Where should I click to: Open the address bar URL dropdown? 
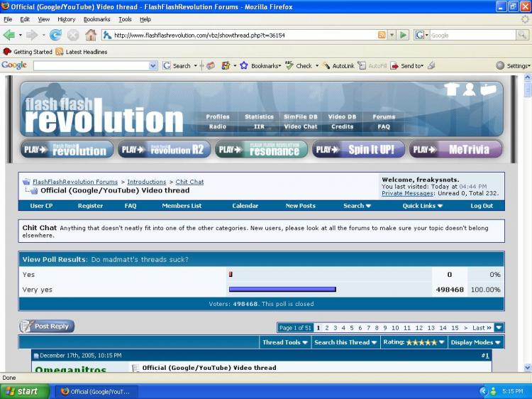[392, 35]
